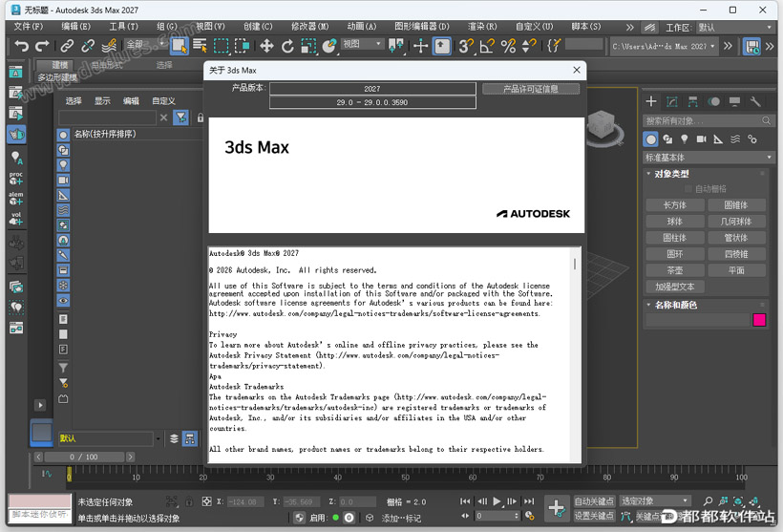This screenshot has width=783, height=532.
Task: Click the Rectangular Selection Region icon
Action: click(x=222, y=46)
